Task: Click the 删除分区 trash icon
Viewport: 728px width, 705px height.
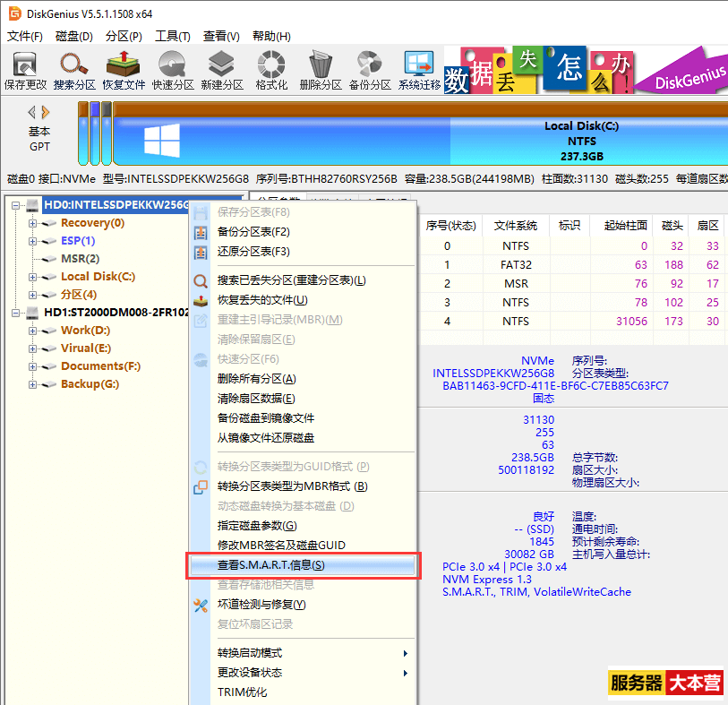Action: [321, 70]
